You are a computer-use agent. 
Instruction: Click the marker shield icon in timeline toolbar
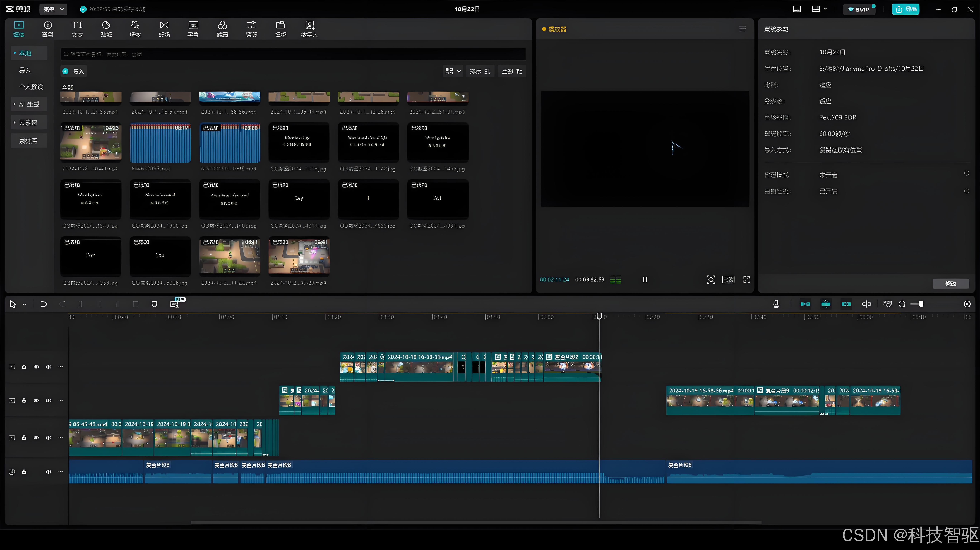154,304
